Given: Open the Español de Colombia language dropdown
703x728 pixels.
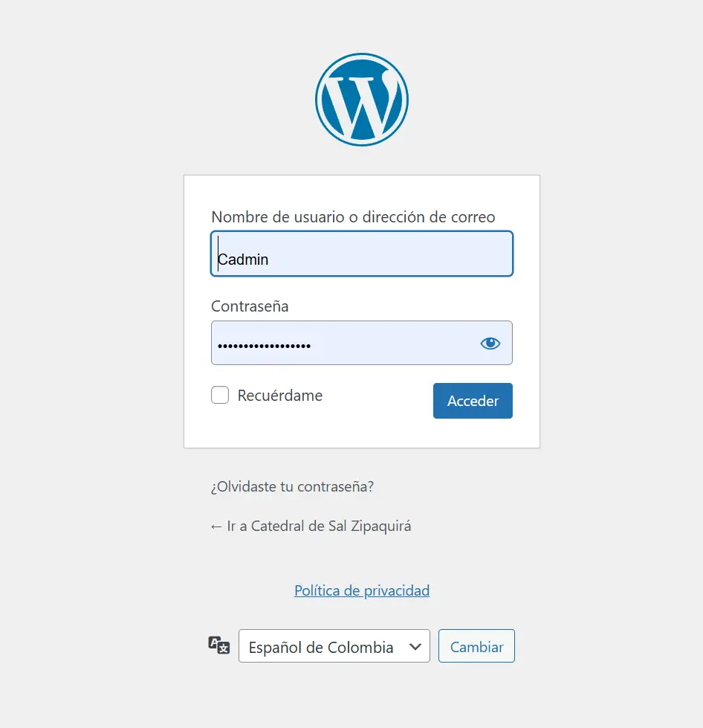Looking at the screenshot, I should click(x=334, y=645).
